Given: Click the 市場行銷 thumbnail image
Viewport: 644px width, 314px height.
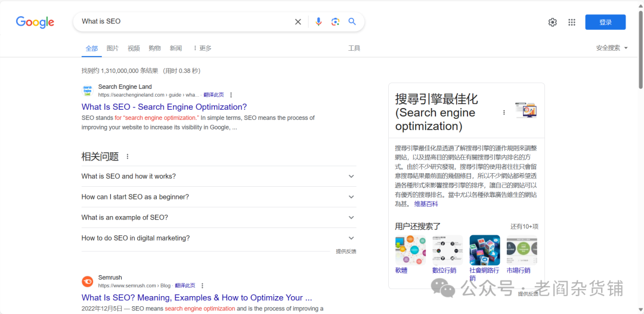Looking at the screenshot, I should [x=522, y=250].
